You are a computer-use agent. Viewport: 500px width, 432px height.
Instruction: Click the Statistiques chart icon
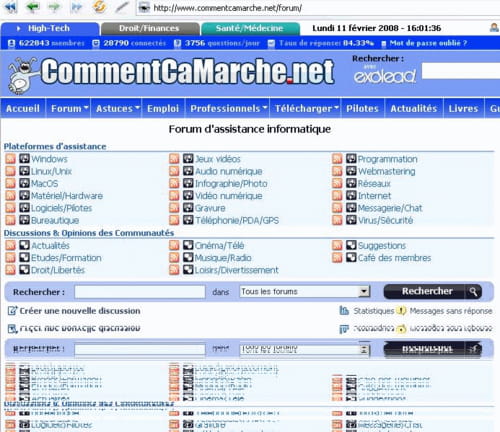[x=344, y=310]
